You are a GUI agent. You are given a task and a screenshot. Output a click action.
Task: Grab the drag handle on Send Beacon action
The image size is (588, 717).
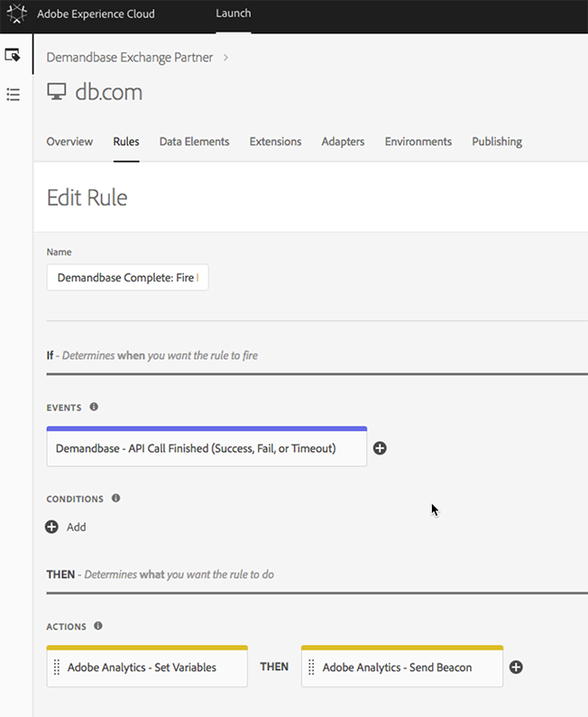pos(311,667)
